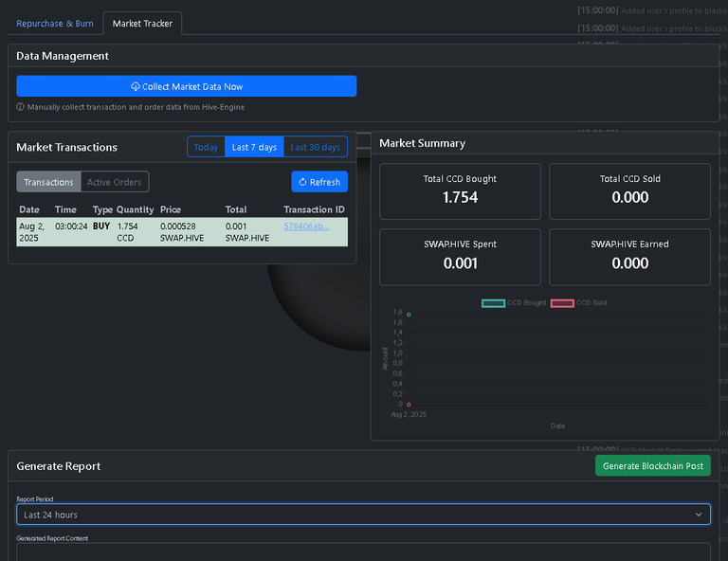
Task: Click the refresh arrow icon
Action: point(302,182)
